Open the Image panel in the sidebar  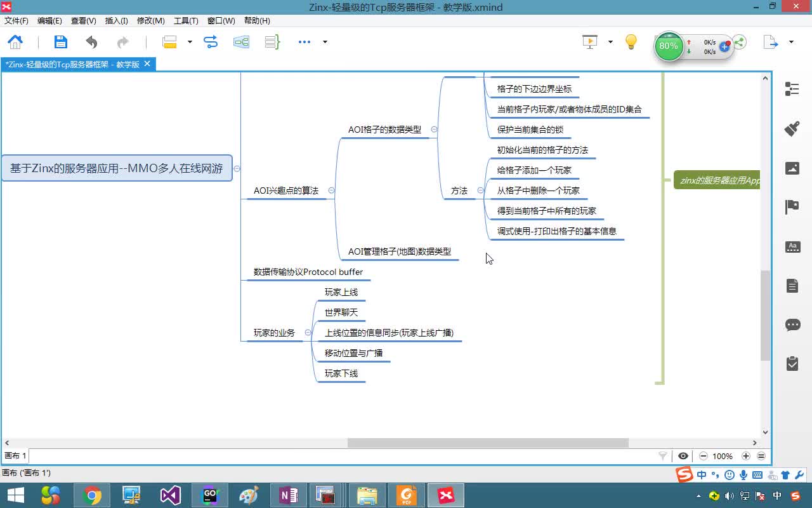point(792,168)
